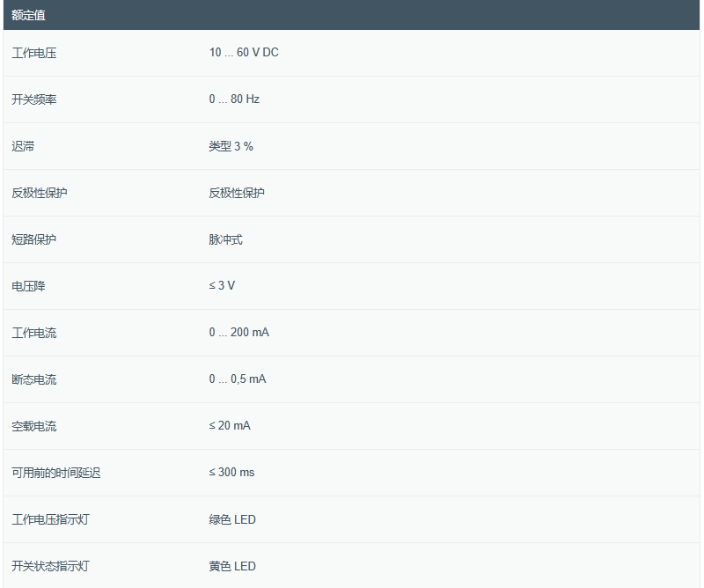Click the 额定值 section header
The height and width of the screenshot is (588, 704).
point(29,15)
